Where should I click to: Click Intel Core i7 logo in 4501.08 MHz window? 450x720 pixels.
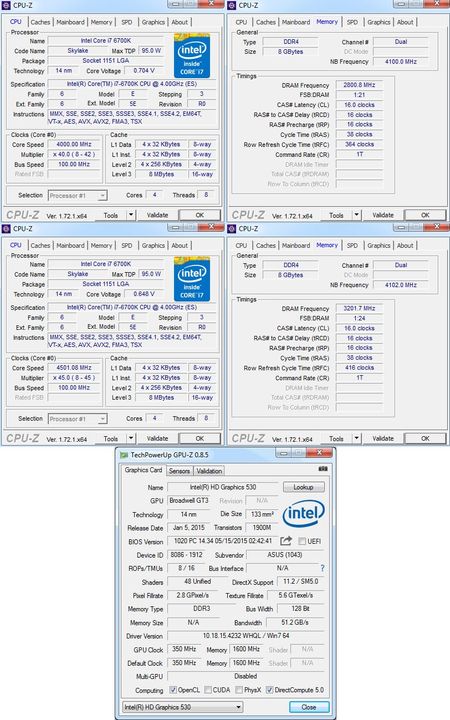coord(191,279)
